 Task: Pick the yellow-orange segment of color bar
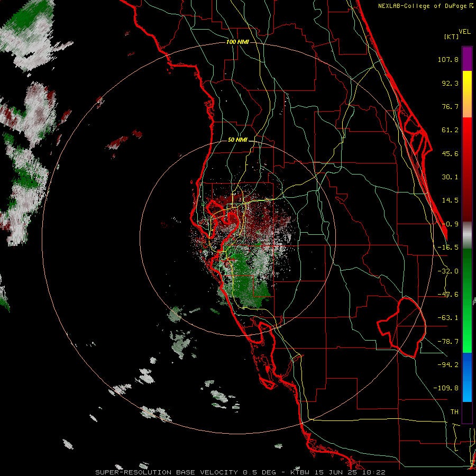(467, 94)
